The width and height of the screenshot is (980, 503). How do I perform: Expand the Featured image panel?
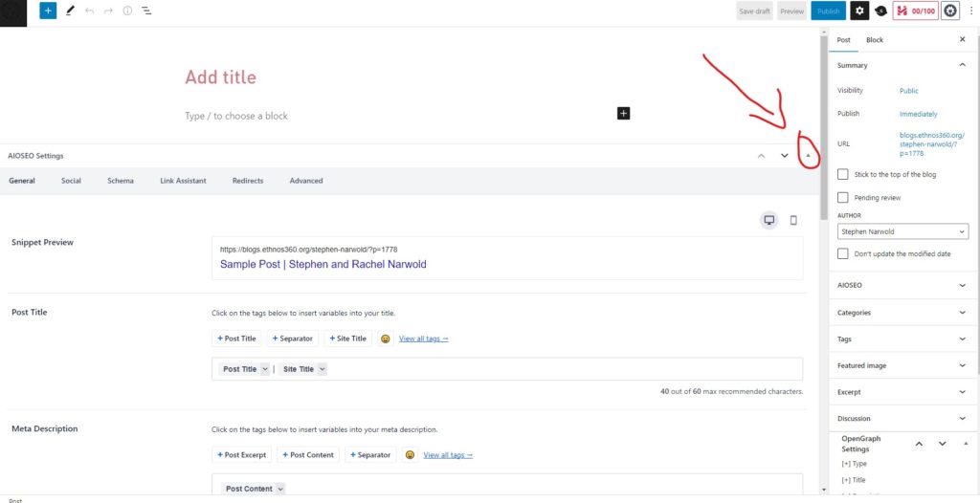[x=902, y=365]
